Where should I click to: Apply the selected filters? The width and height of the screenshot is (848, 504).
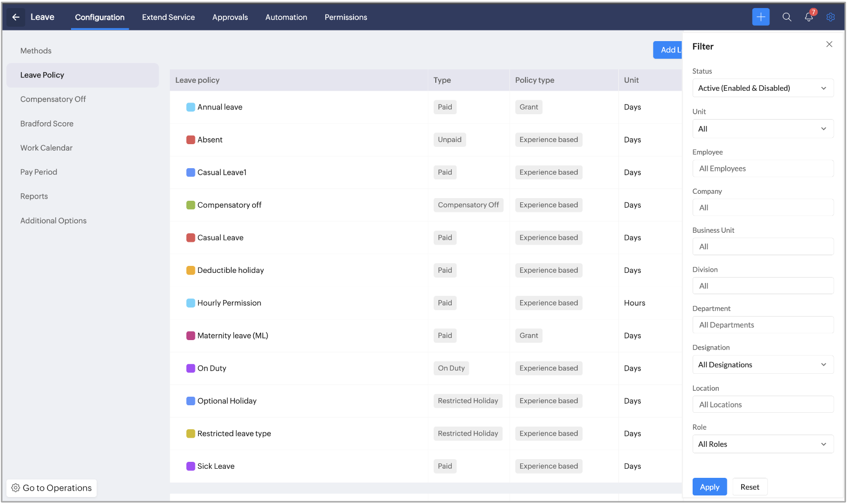click(709, 487)
